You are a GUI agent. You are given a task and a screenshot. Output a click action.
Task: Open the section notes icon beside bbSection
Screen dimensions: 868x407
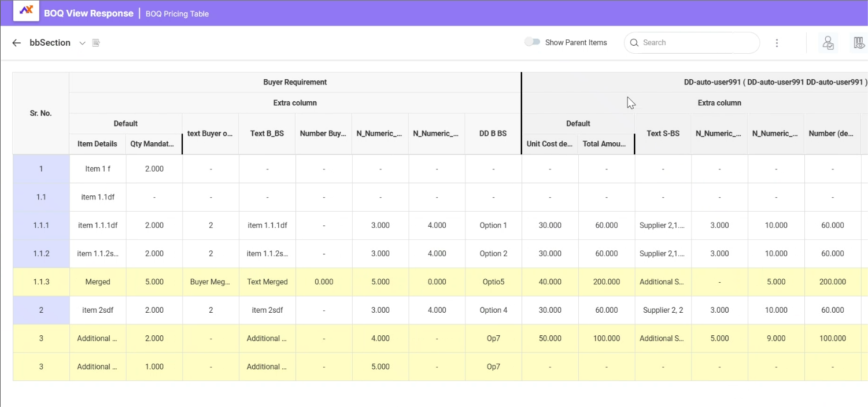(x=96, y=43)
